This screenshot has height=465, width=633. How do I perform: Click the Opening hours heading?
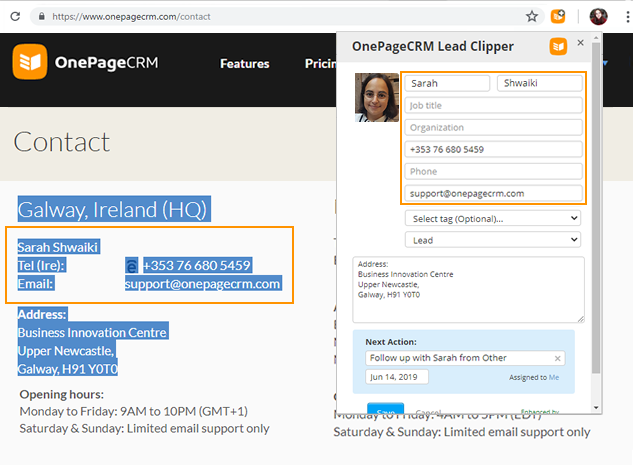coord(62,394)
